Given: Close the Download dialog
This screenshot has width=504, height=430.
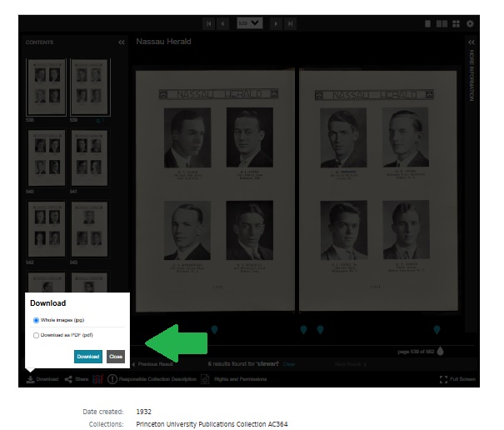Looking at the screenshot, I should [116, 357].
